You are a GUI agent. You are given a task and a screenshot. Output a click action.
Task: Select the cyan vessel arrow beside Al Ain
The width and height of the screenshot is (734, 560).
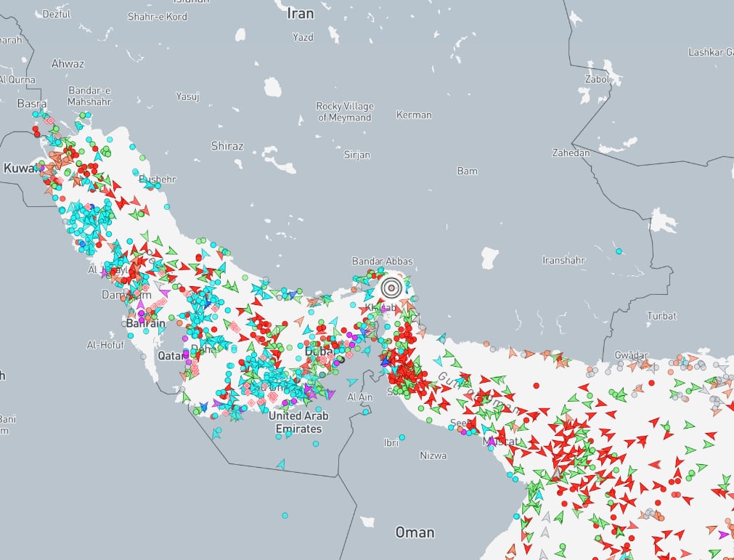[x=352, y=382]
